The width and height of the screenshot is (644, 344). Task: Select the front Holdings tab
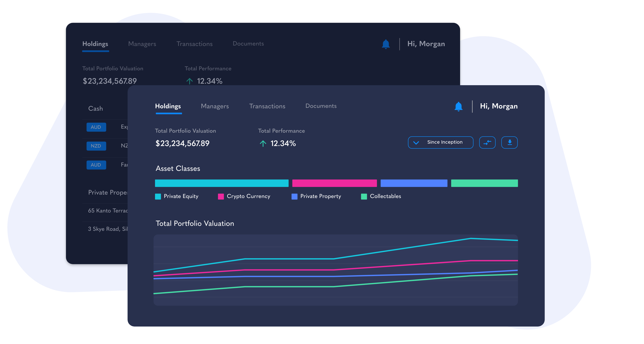(x=168, y=106)
